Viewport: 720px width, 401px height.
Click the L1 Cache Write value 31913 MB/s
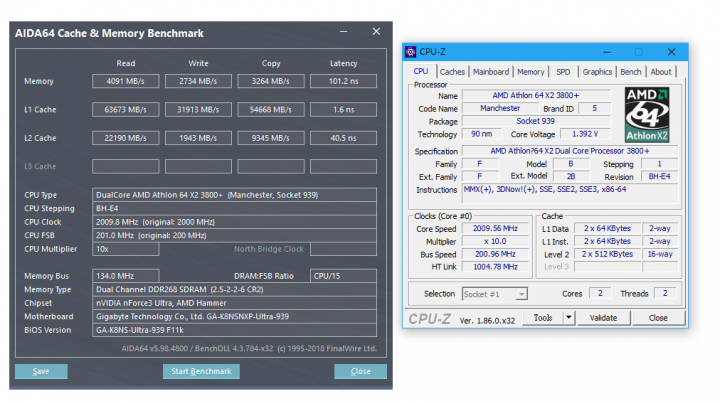pyautogui.click(x=198, y=109)
